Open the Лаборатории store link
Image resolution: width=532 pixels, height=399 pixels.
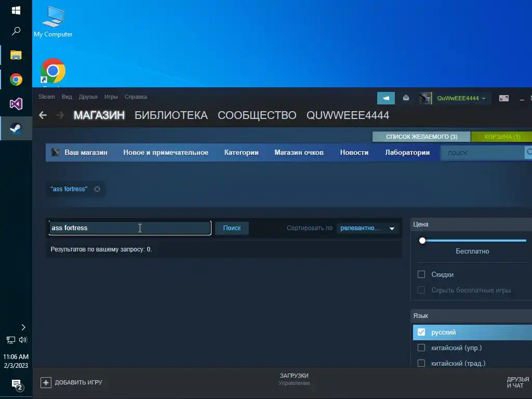407,152
